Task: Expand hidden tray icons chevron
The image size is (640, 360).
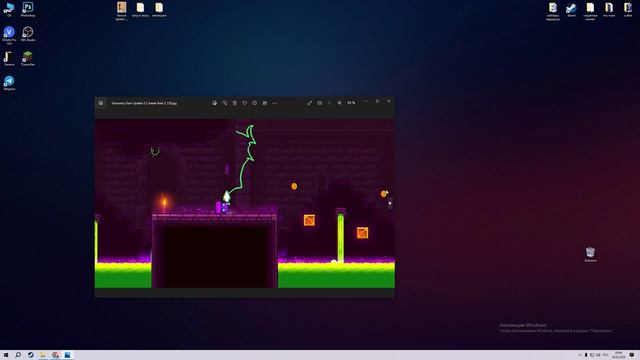Action: coord(580,355)
